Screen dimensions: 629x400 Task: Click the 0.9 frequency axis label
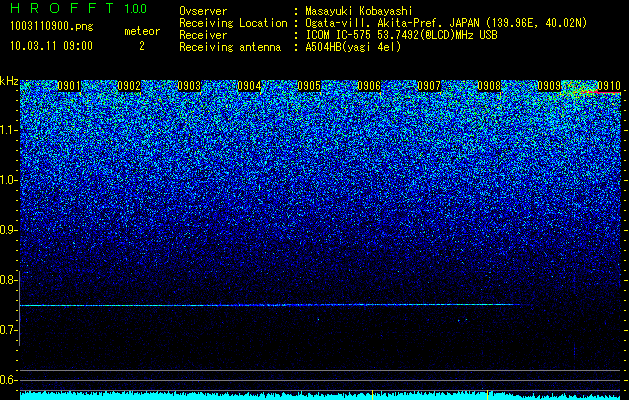[x=9, y=230]
